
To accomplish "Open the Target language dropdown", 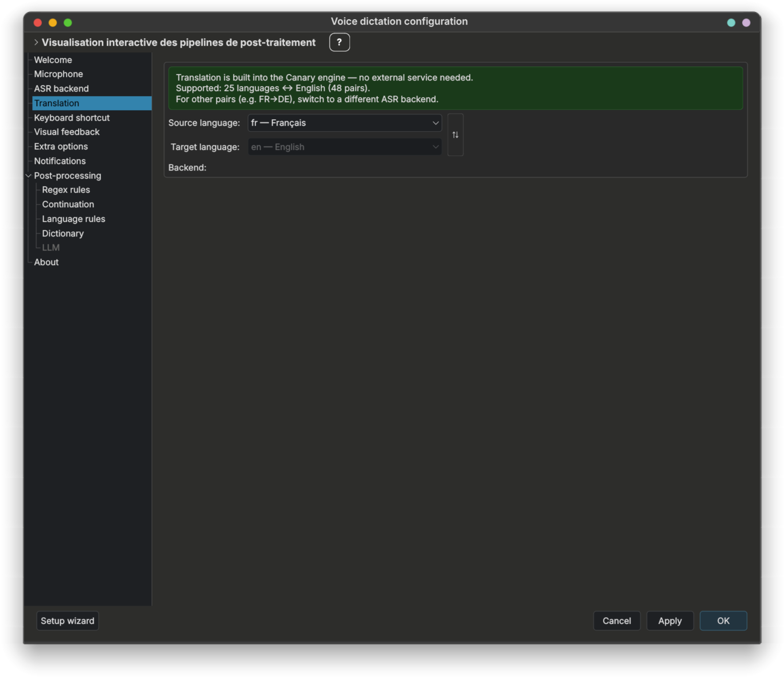I will (x=345, y=147).
